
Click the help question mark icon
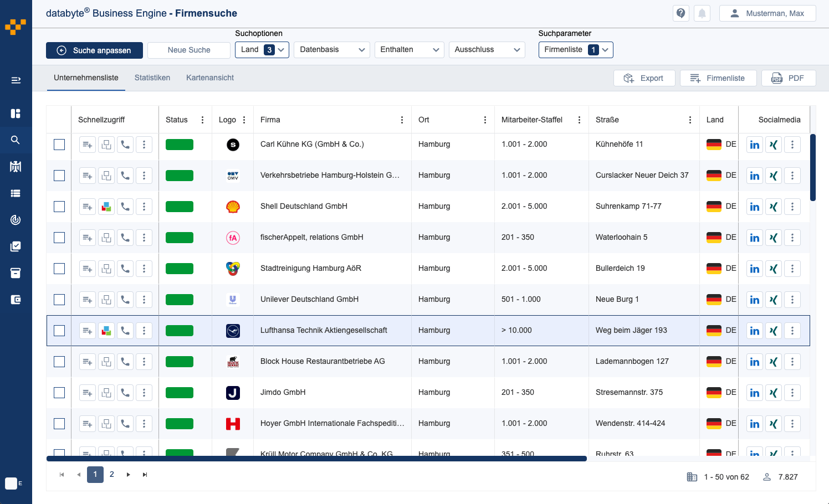[680, 13]
